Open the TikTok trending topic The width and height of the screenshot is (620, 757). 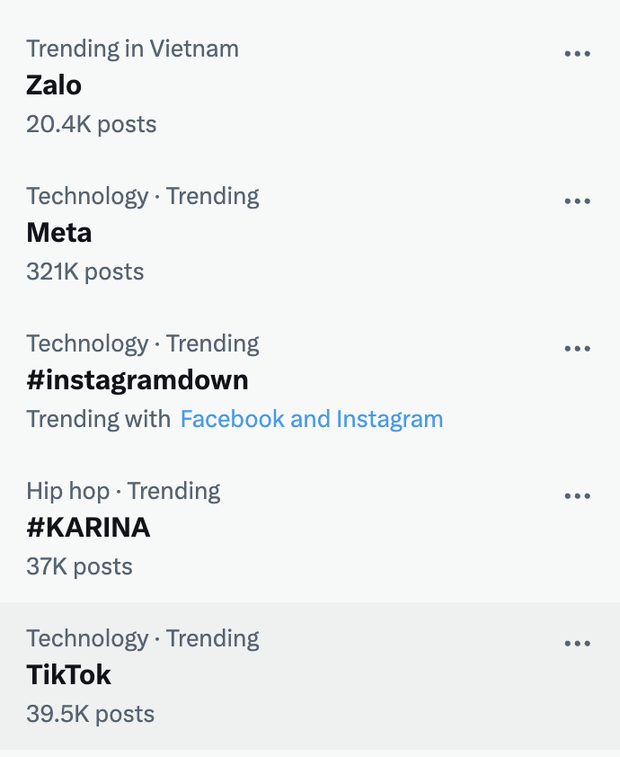click(x=68, y=675)
